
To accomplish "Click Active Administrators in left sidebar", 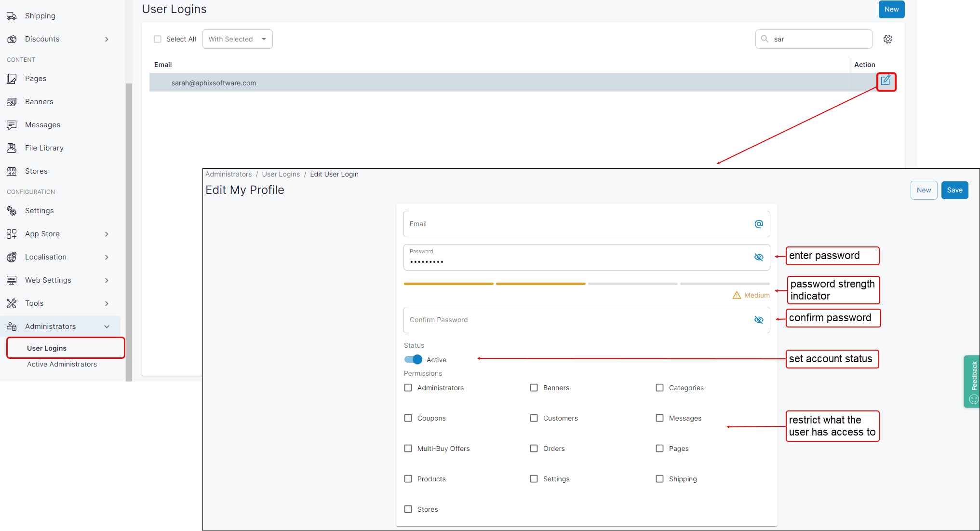I will click(61, 364).
